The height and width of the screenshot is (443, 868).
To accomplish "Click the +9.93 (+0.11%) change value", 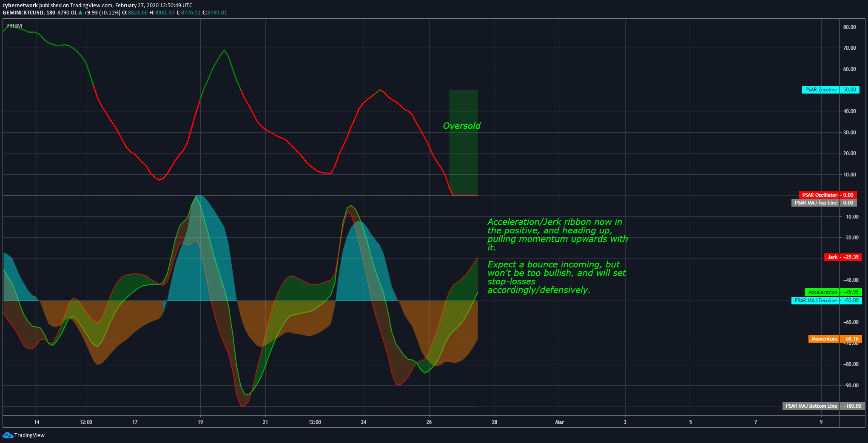I will pyautogui.click(x=102, y=12).
